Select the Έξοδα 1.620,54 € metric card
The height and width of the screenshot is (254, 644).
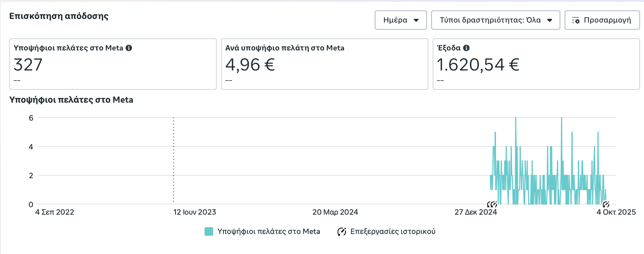[536, 64]
